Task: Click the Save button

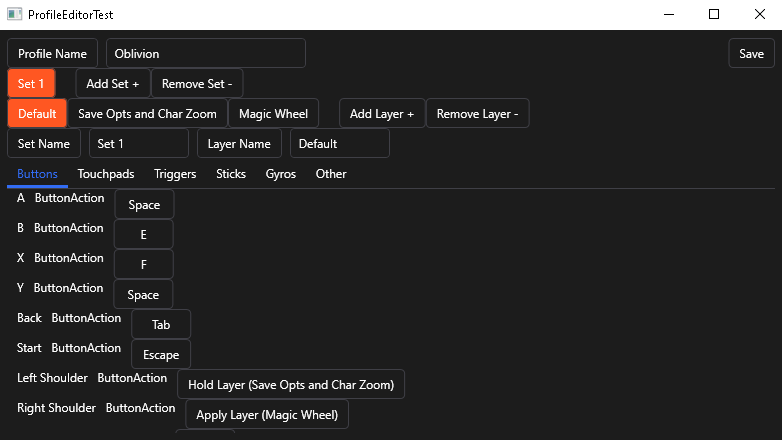Action: coord(751,54)
